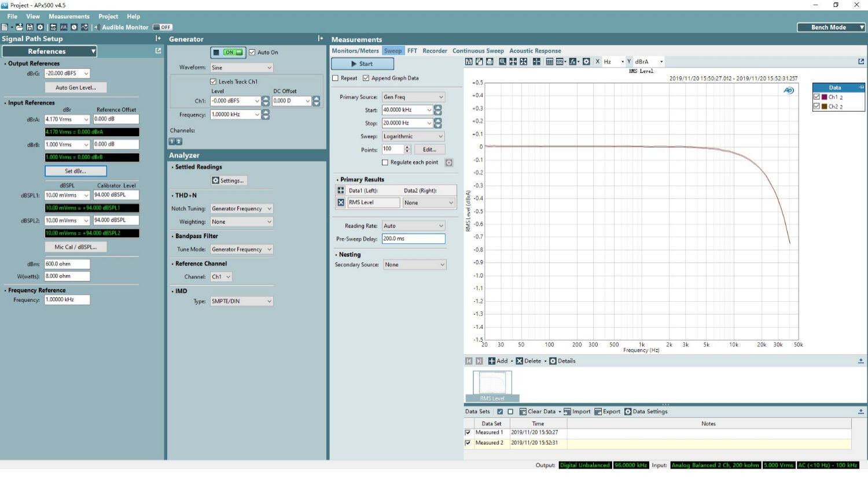The height and width of the screenshot is (483, 868).
Task: Create a new project file
Action: pos(5,27)
